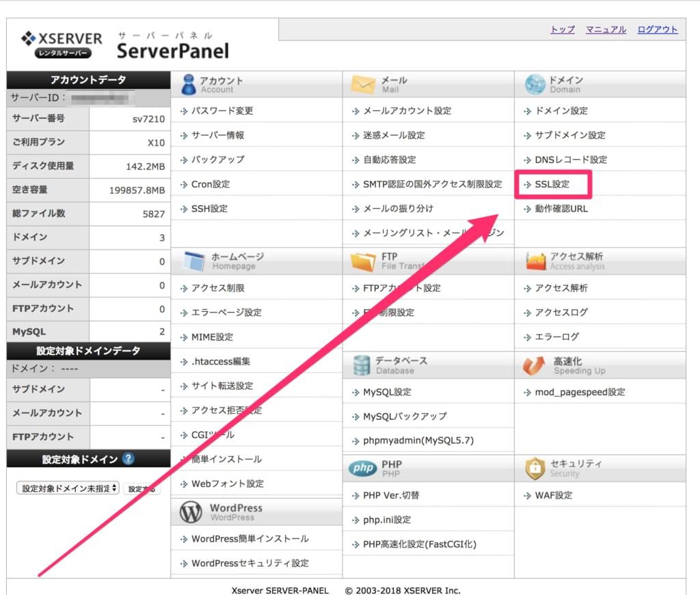The image size is (700, 595).
Task: Open メールアカウント設定
Action: (407, 111)
